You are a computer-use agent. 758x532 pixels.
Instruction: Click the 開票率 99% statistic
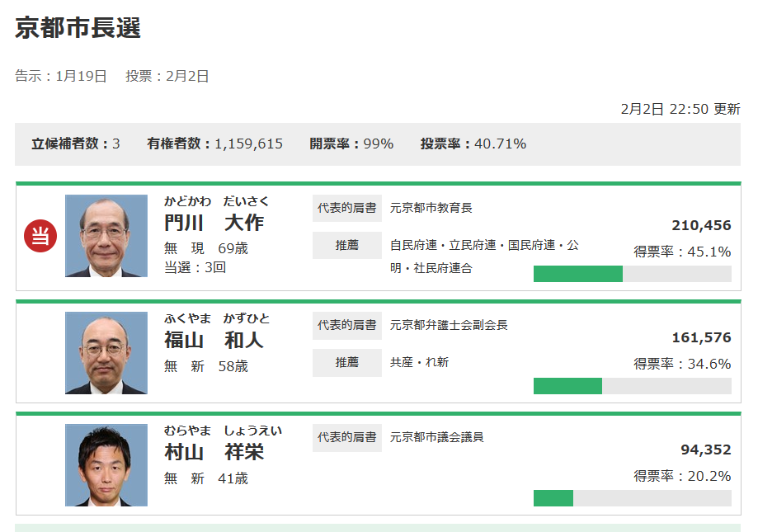coord(351,144)
